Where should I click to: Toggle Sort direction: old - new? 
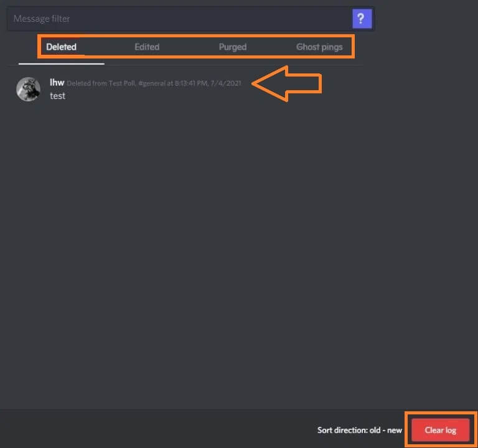pyautogui.click(x=359, y=430)
